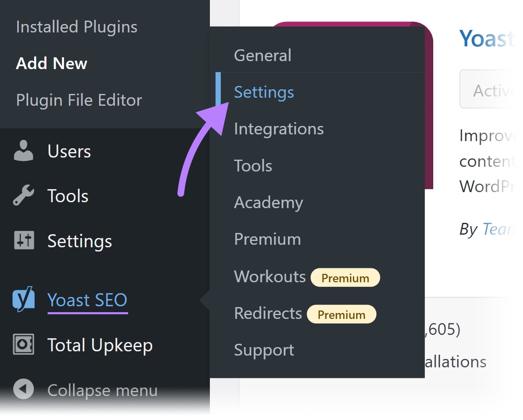Choose General in Yoast submenu
The height and width of the screenshot is (420, 523).
coord(263,55)
